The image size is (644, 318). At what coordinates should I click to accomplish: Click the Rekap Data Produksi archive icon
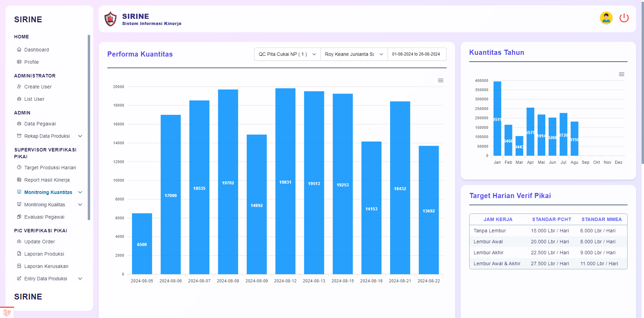(x=19, y=136)
